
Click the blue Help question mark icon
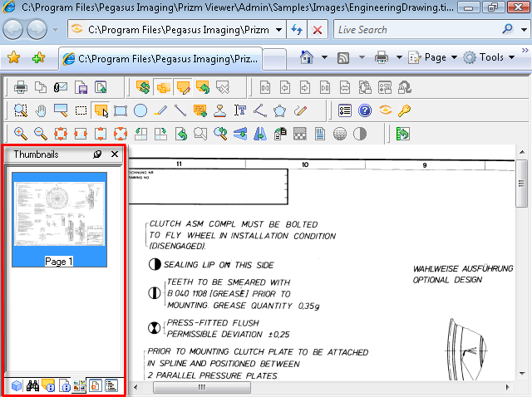(364, 110)
